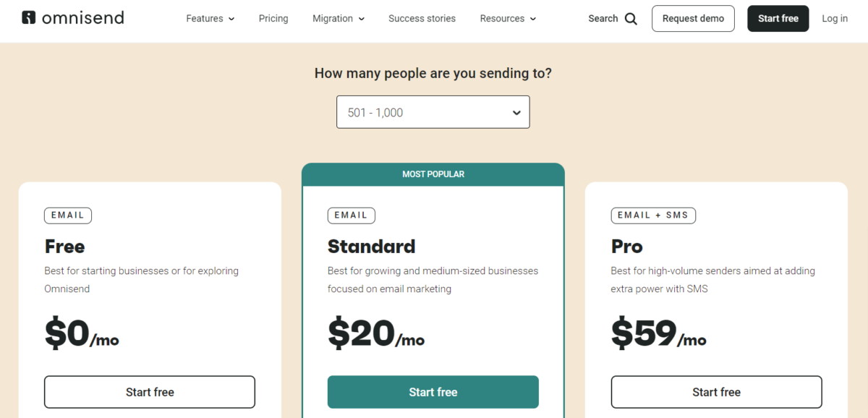Select Pricing in the navigation
The height and width of the screenshot is (418, 868).
(x=273, y=18)
